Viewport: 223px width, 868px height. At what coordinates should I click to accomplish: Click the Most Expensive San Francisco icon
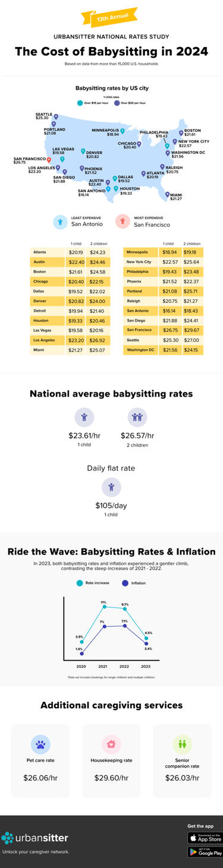[123, 222]
